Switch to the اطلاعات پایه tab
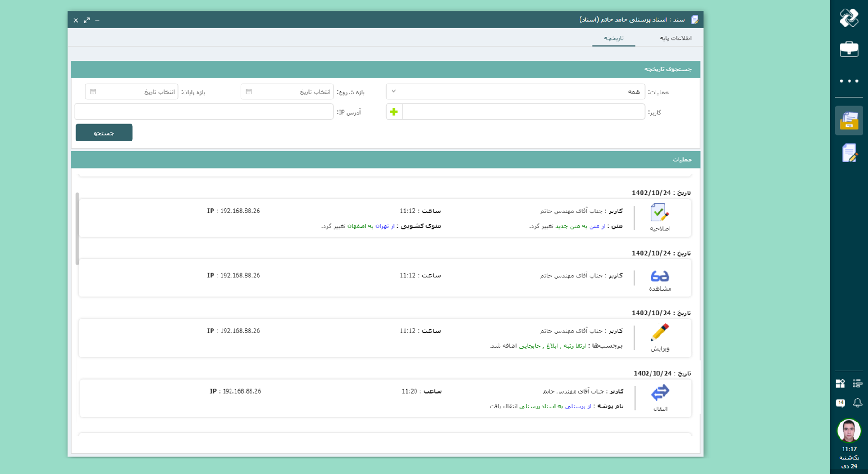 point(675,38)
